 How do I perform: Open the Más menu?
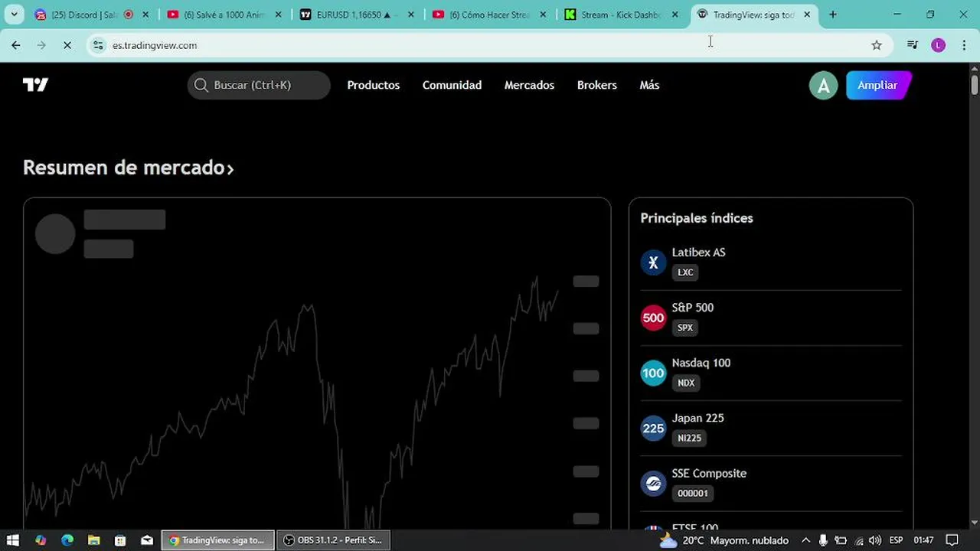click(649, 85)
